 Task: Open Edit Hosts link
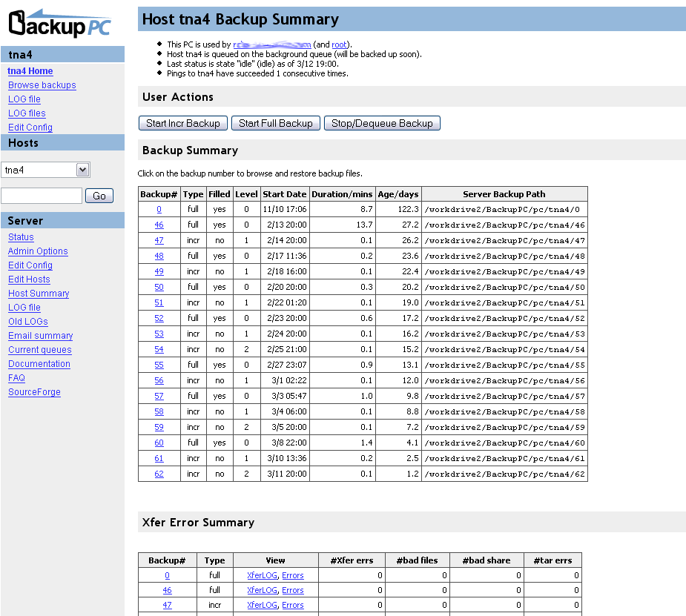(29, 279)
